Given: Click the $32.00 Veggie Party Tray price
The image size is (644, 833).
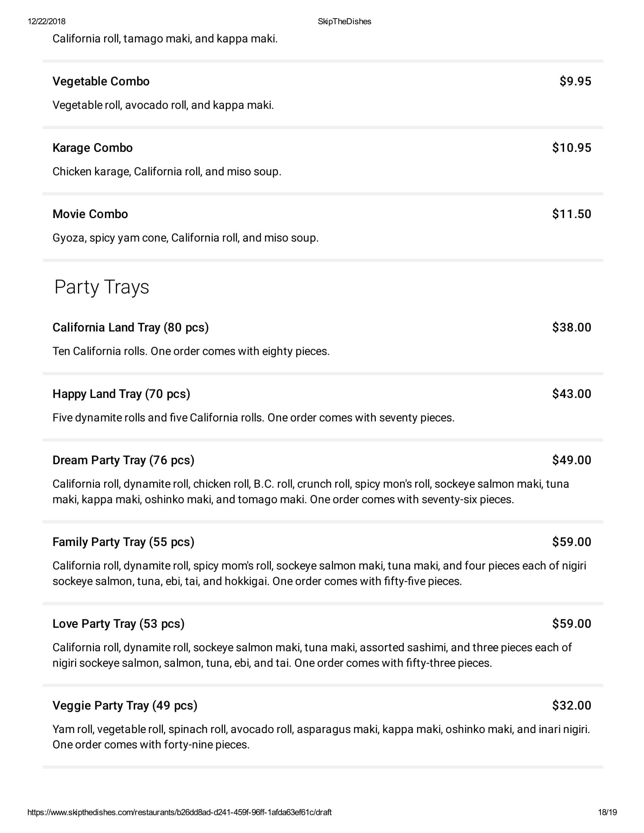Looking at the screenshot, I should (572, 705).
